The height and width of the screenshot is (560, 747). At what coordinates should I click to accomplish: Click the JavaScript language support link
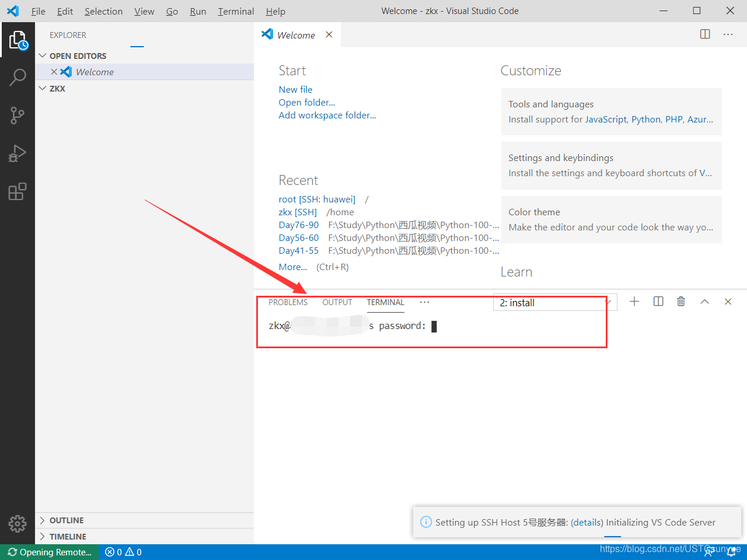pos(606,119)
